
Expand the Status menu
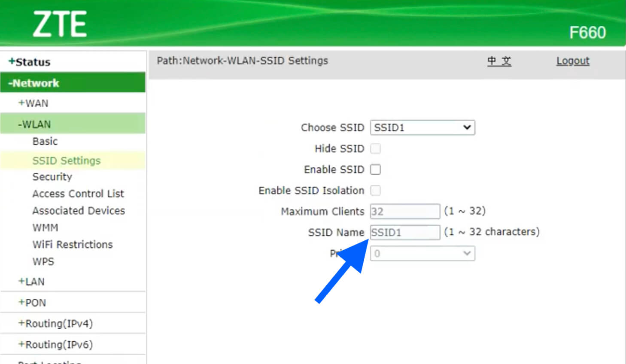tap(29, 62)
